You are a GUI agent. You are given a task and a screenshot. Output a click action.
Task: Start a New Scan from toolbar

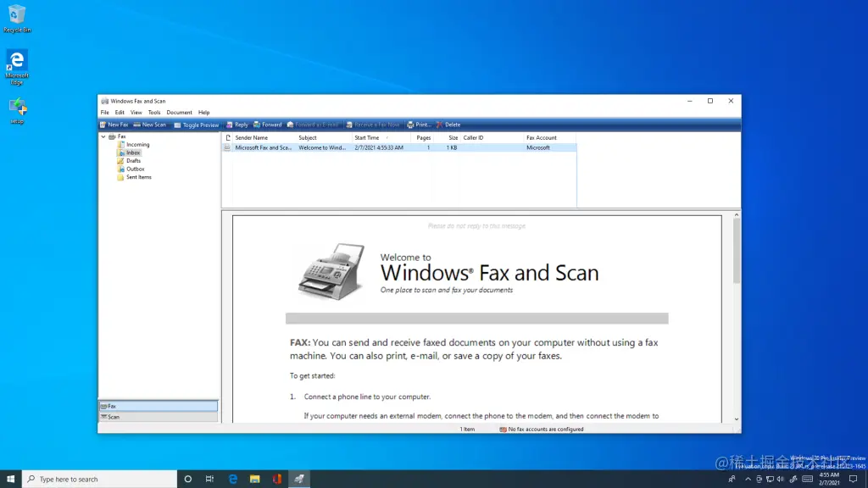pyautogui.click(x=149, y=125)
